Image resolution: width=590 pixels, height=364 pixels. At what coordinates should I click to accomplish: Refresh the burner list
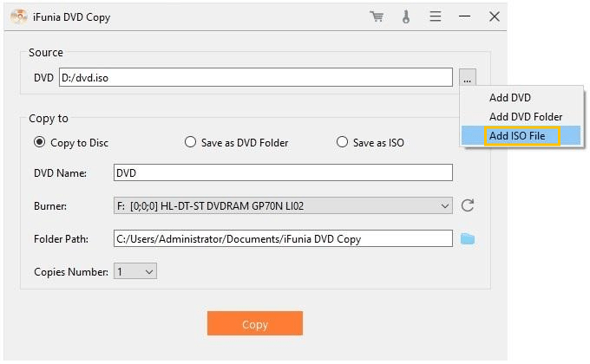pyautogui.click(x=468, y=205)
